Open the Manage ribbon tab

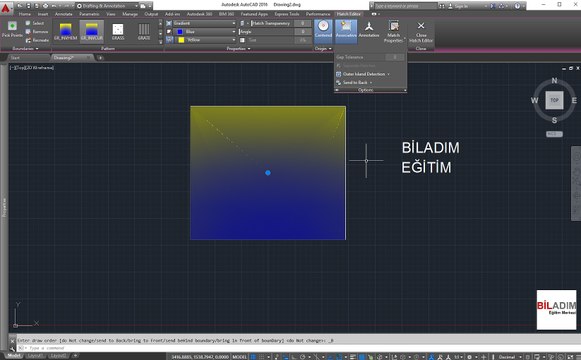click(130, 14)
